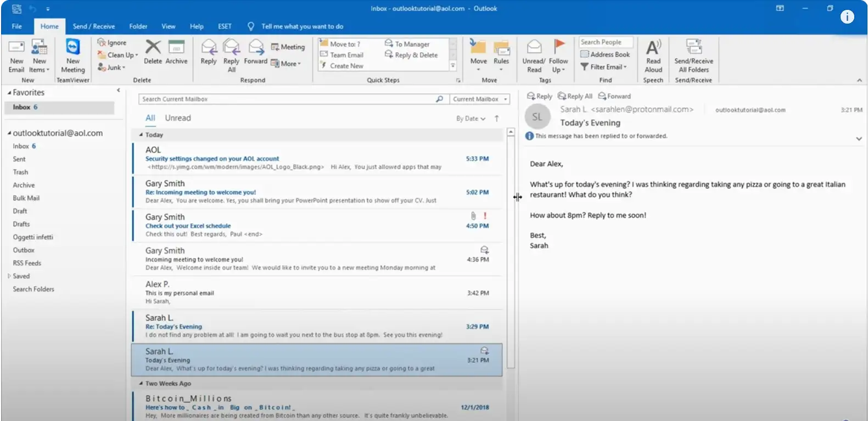Collapse the outlooktutorial@aol.com folder tree
This screenshot has height=421, width=868.
coord(9,133)
